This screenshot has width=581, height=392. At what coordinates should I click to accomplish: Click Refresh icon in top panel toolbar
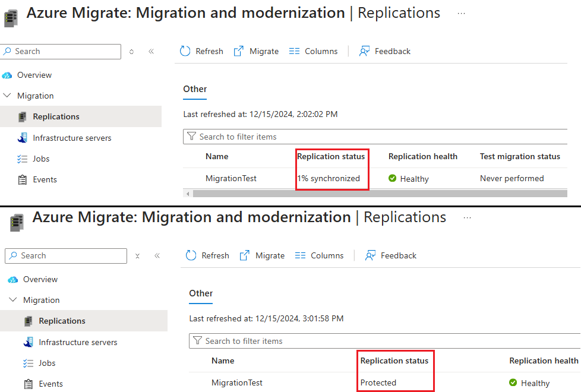pos(185,51)
